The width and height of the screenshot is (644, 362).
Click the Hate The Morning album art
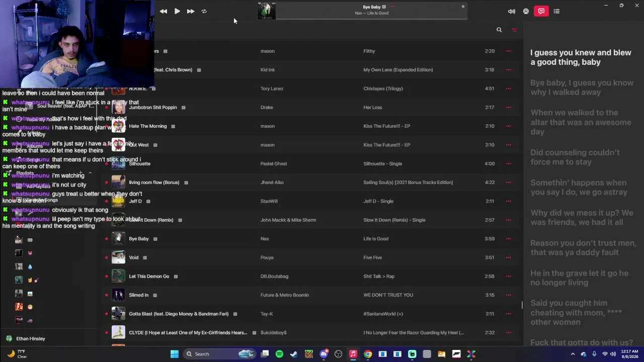pos(118,126)
